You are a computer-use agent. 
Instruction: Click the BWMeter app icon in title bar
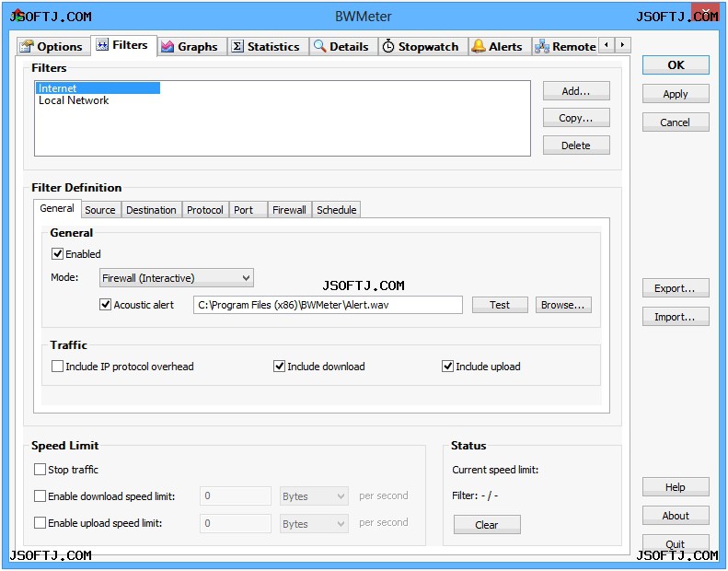tap(17, 16)
